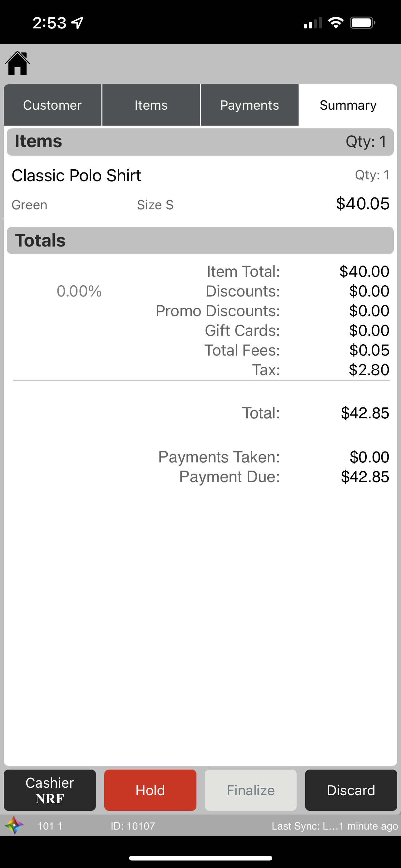This screenshot has width=401, height=868.
Task: Tap the home icon
Action: pyautogui.click(x=17, y=63)
